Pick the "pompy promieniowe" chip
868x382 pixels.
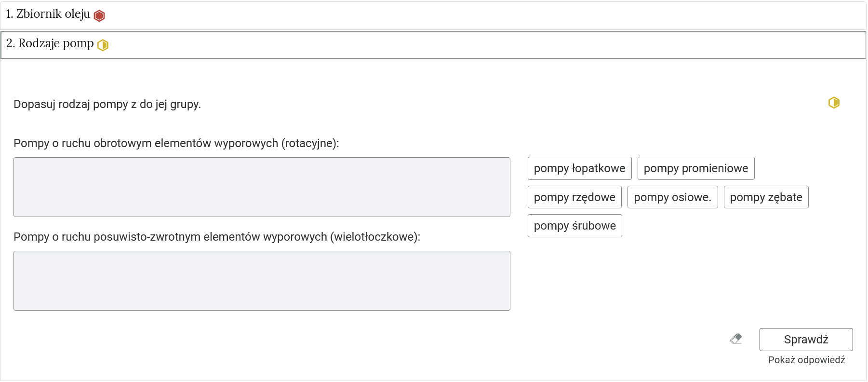[x=695, y=168]
